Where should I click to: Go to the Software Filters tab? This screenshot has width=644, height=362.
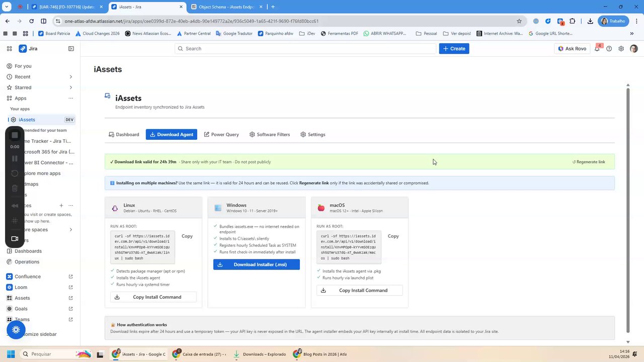point(270,135)
